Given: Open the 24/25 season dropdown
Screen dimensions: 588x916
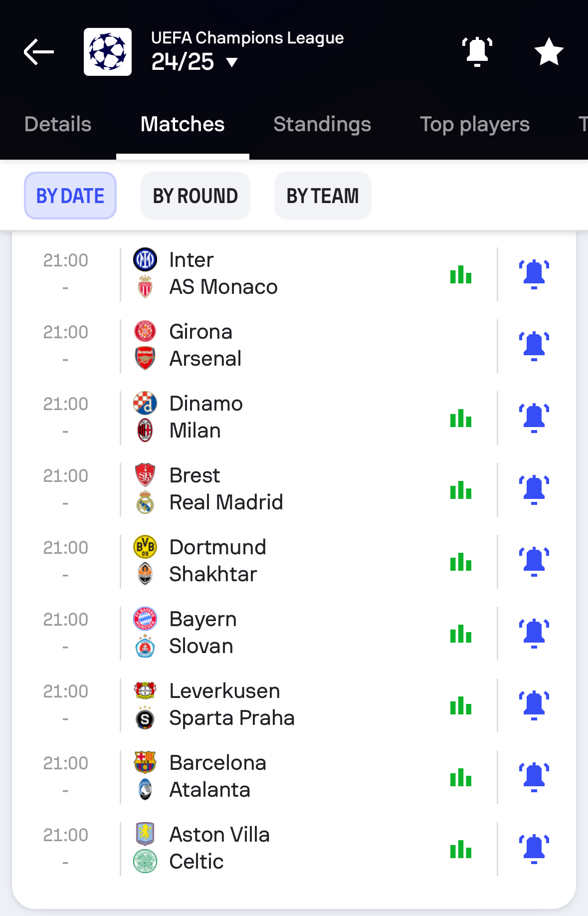Looking at the screenshot, I should (x=195, y=62).
